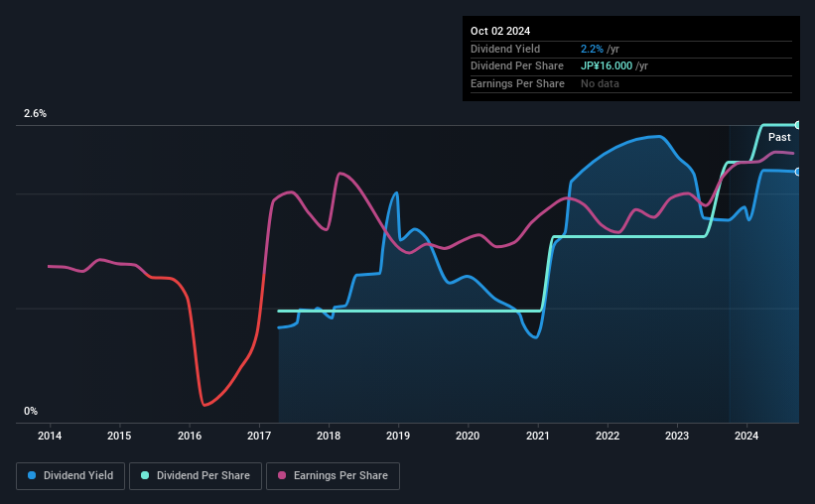
Task: Click the 2020 x-axis label
Action: [x=468, y=436]
